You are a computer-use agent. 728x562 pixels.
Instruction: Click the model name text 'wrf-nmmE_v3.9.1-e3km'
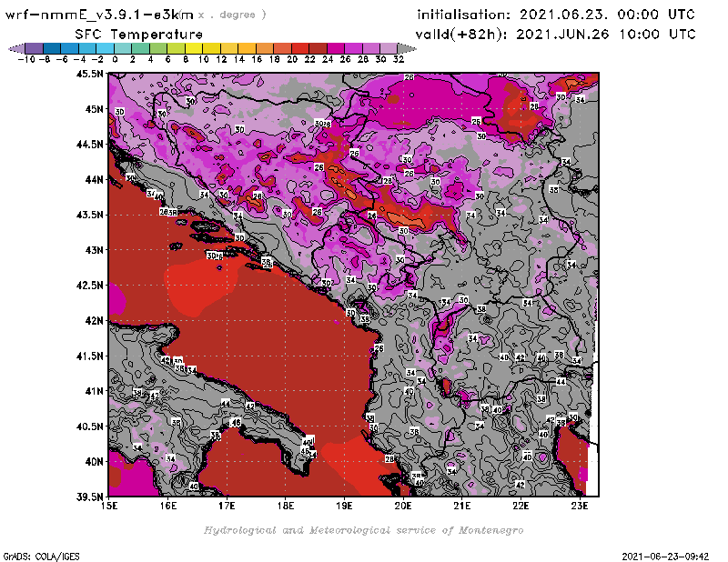pyautogui.click(x=99, y=15)
